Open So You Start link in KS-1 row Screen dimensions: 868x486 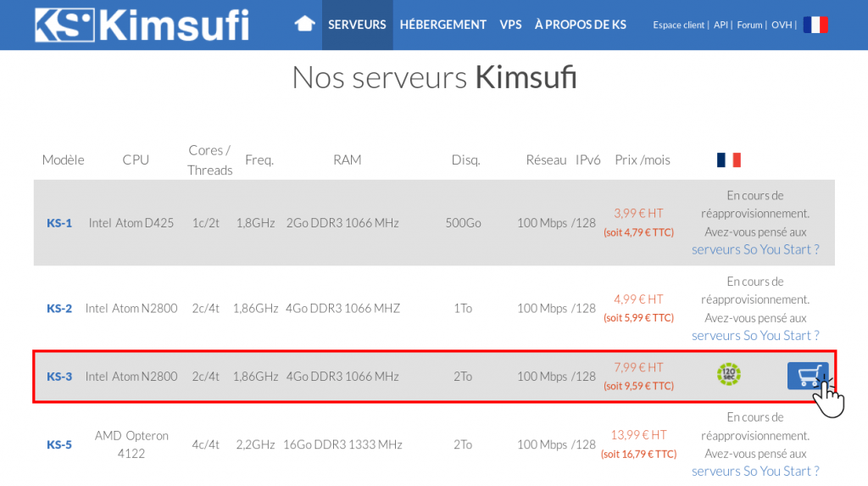[755, 250]
